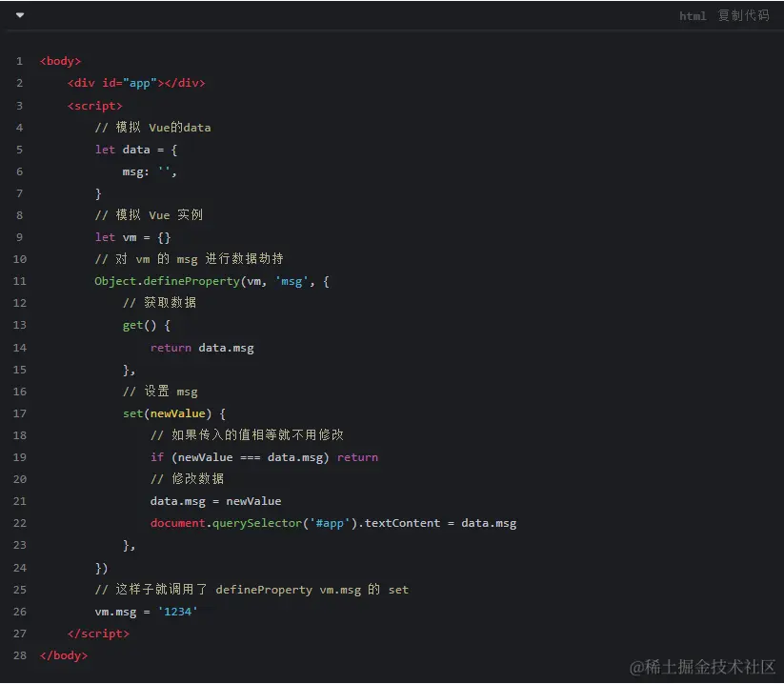Click the 'if (newValue === data.msg) return' line
The image size is (784, 684).
(264, 457)
